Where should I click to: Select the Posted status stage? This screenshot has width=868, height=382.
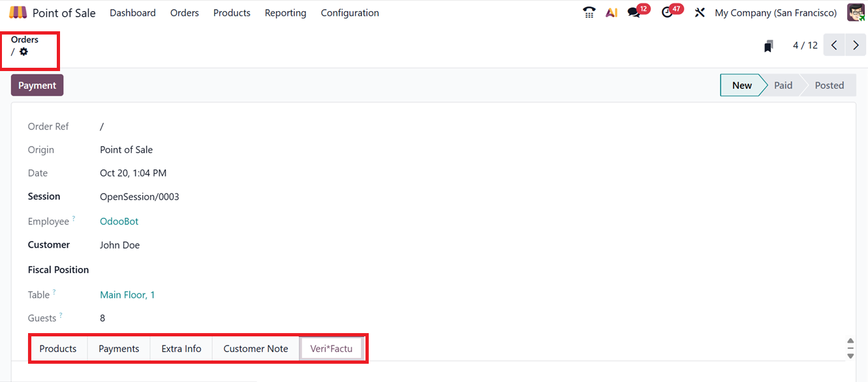[829, 85]
